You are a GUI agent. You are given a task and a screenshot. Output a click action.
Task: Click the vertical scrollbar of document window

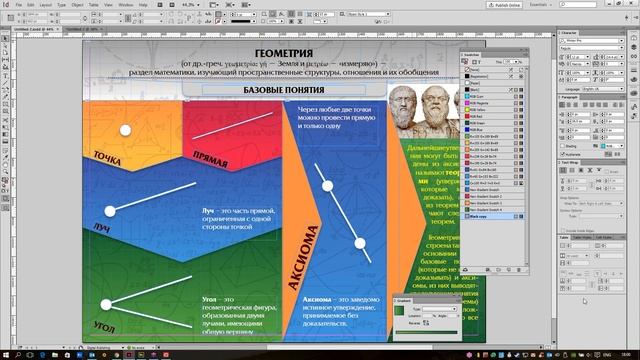553,188
